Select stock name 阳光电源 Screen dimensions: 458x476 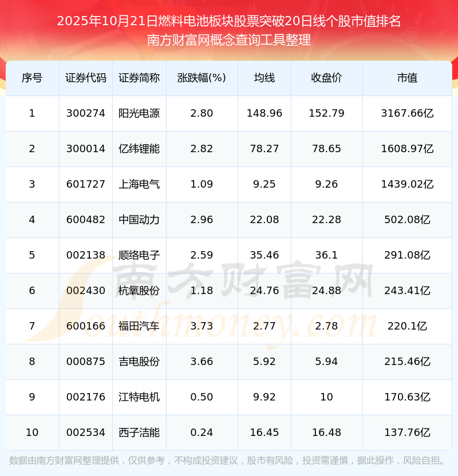coord(139,113)
